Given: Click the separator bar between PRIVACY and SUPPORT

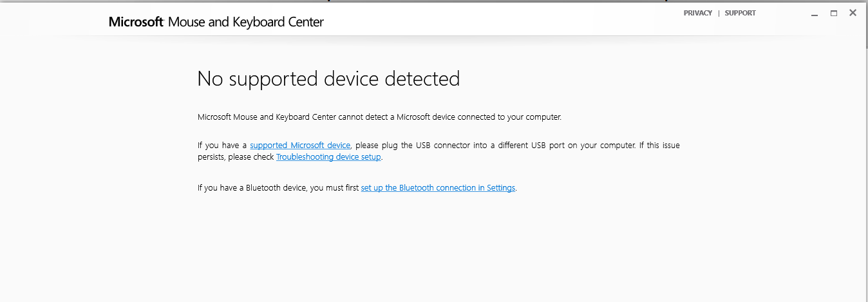Looking at the screenshot, I should 719,13.
